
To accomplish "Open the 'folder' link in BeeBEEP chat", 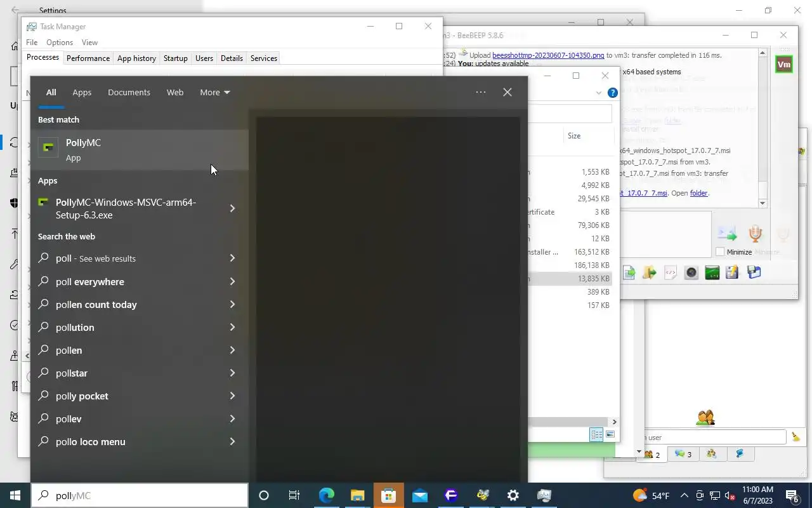I will (x=698, y=193).
